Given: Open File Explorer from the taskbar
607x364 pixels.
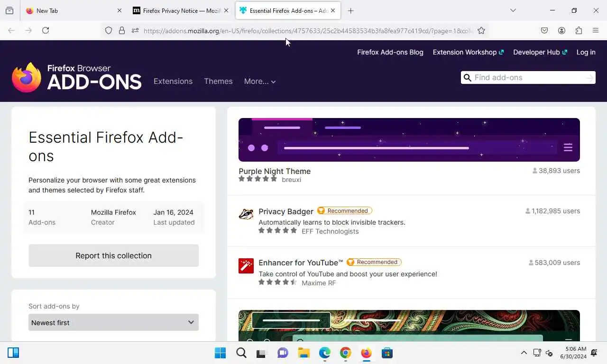Looking at the screenshot, I should pos(303,353).
